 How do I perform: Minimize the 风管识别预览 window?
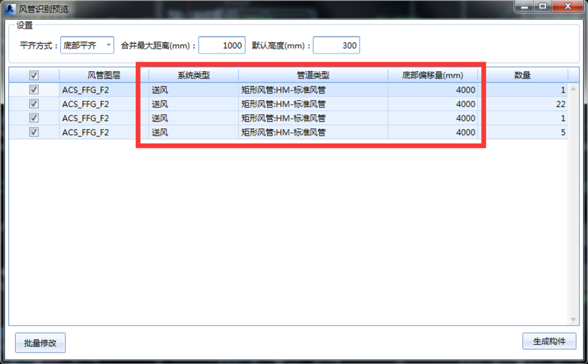pos(525,6)
